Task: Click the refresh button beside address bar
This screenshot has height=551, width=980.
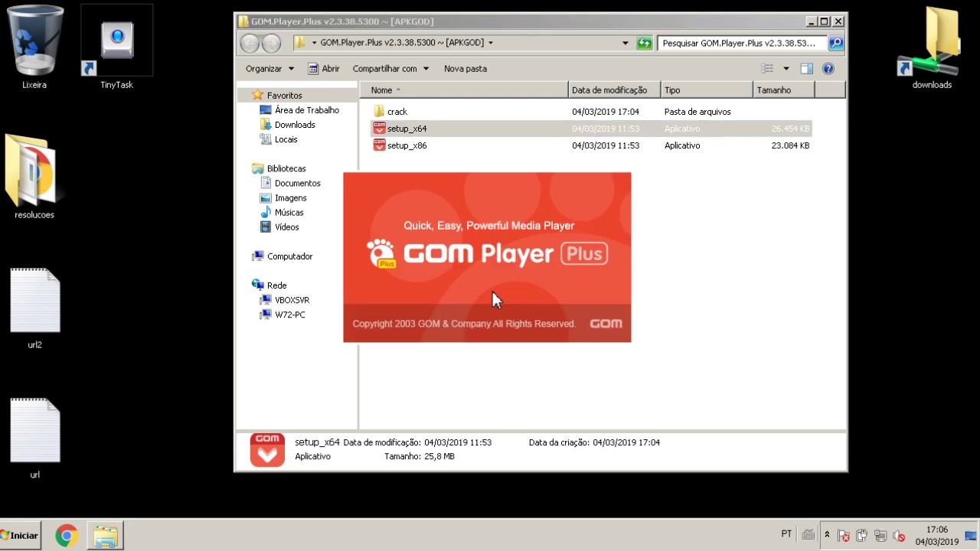Action: [645, 43]
